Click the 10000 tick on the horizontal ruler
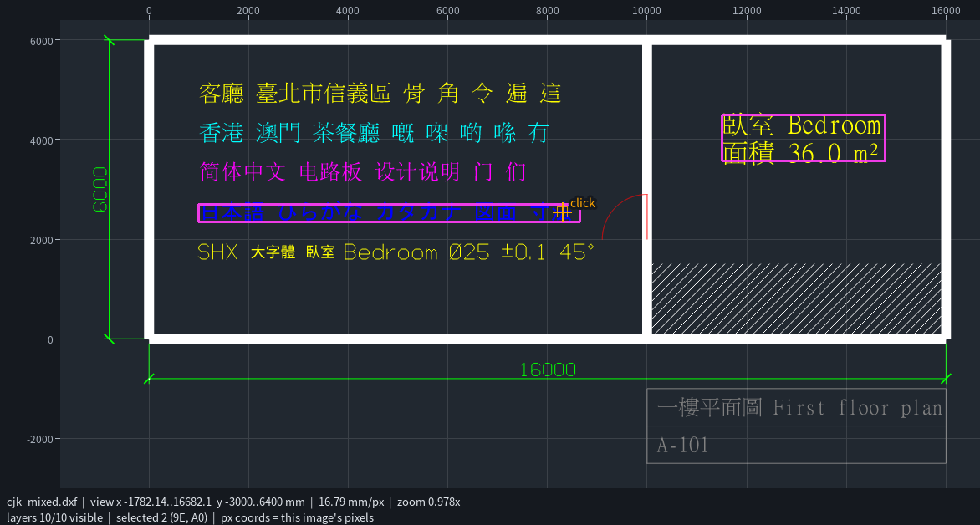The height and width of the screenshot is (525, 980). pos(647,11)
